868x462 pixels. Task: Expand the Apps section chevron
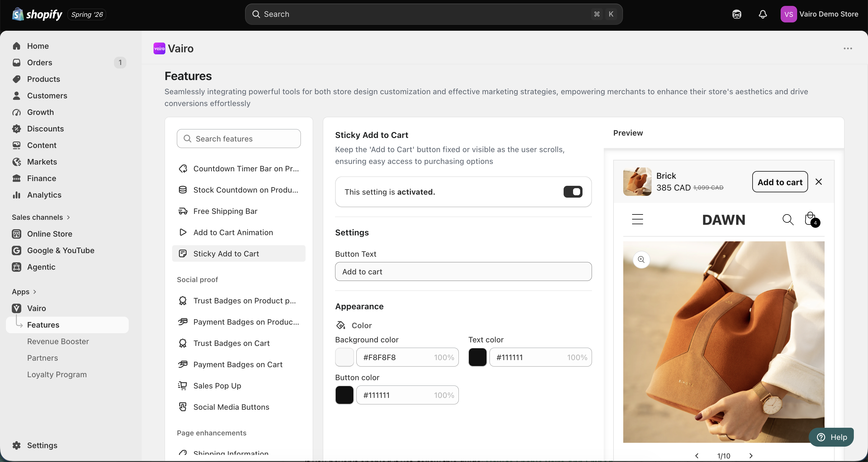34,292
